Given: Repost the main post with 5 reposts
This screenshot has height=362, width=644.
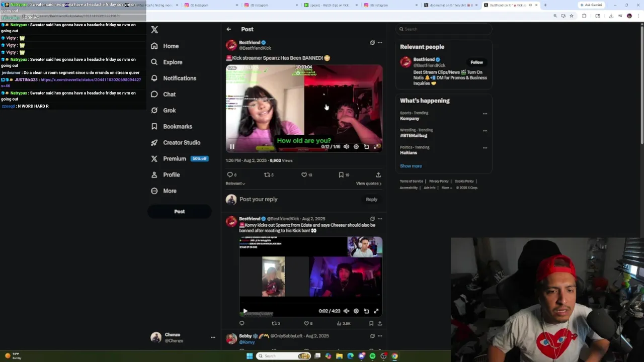Looking at the screenshot, I should coord(269,175).
